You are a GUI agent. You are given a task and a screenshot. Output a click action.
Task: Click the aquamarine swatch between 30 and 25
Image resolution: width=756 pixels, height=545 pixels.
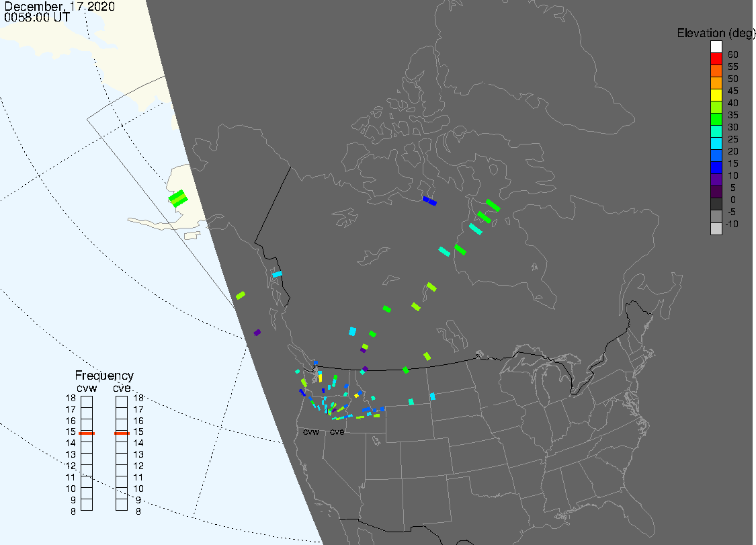[716, 131]
